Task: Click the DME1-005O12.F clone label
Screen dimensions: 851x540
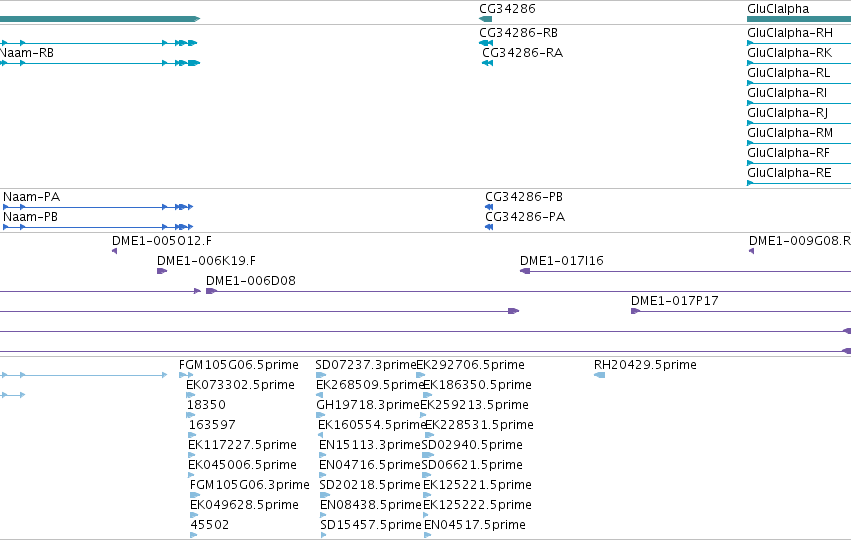Action: coord(162,240)
